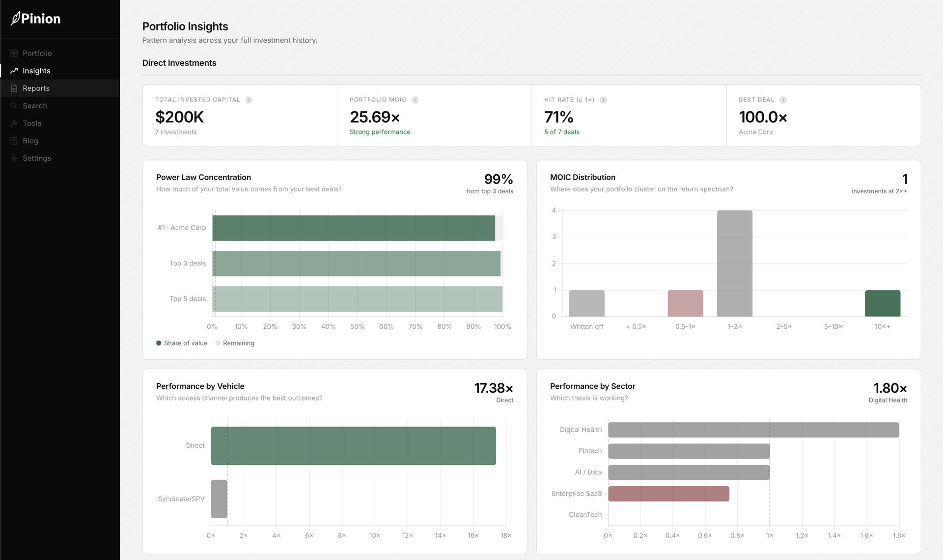Screen dimensions: 943x560
Task: Toggle the Share of value legend item
Action: 182,343
